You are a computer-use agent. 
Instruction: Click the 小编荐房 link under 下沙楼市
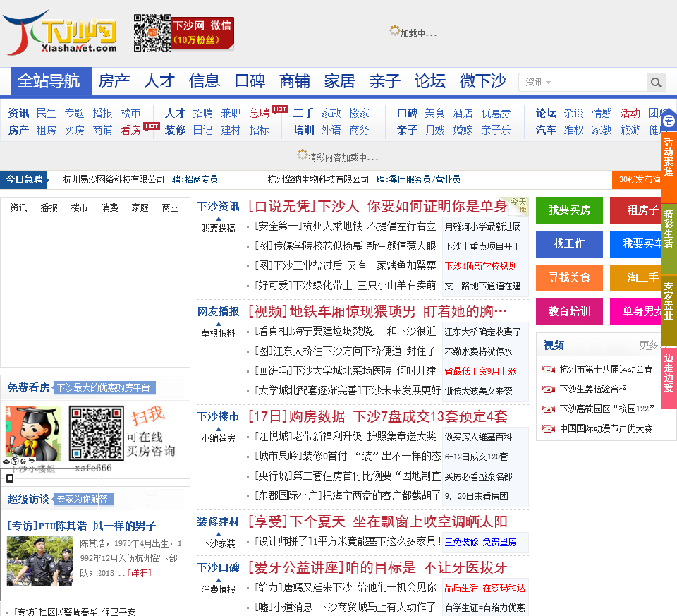[218, 438]
